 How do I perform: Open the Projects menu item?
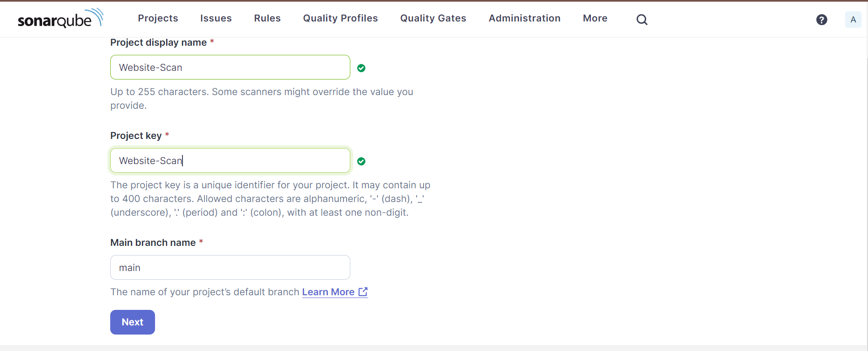(x=158, y=18)
